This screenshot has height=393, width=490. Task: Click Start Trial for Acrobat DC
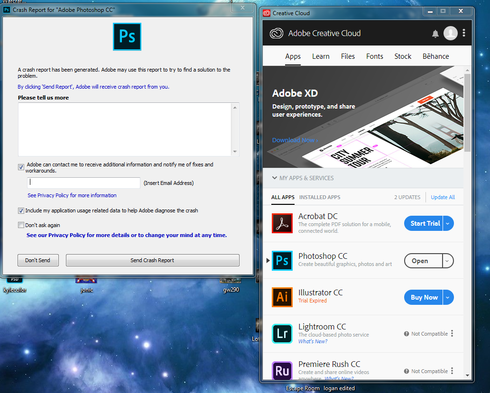(x=423, y=223)
